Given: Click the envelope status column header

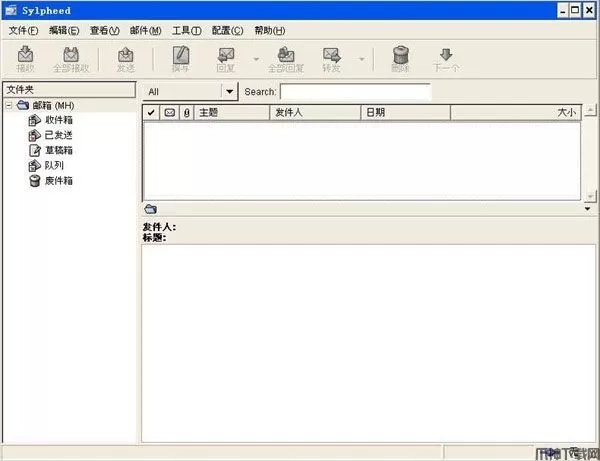Looking at the screenshot, I should [x=170, y=112].
